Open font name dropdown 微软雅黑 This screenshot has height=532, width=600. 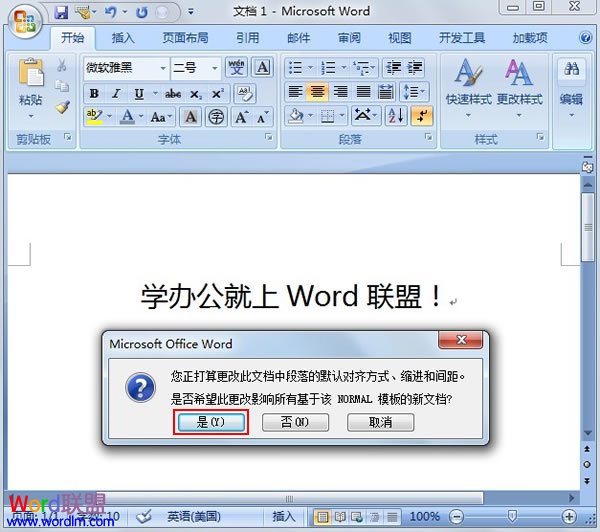coord(163,68)
